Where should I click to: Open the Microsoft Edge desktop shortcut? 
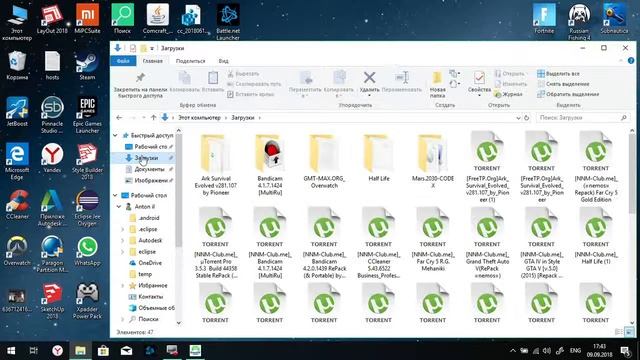pyautogui.click(x=17, y=161)
